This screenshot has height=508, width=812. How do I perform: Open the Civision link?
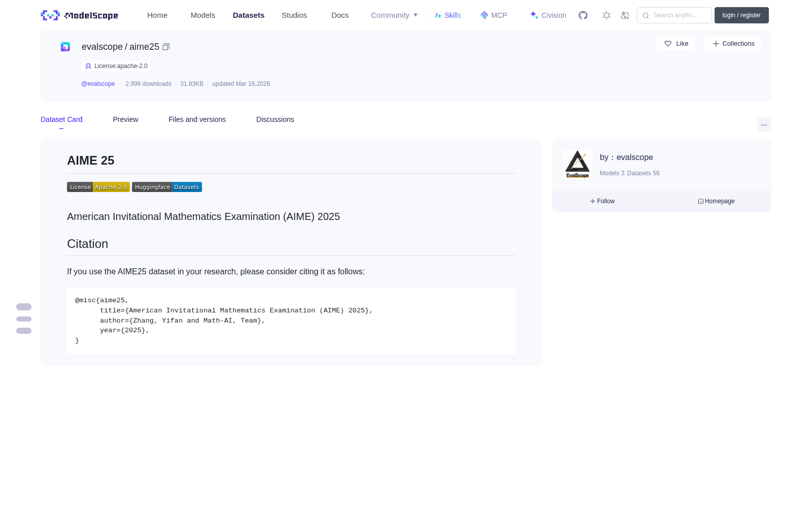[x=548, y=15]
